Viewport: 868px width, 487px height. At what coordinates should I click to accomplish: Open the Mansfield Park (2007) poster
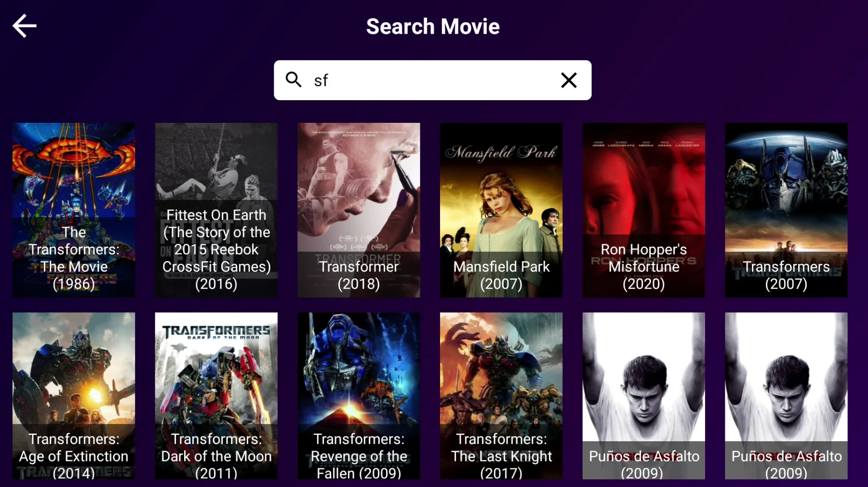click(501, 210)
